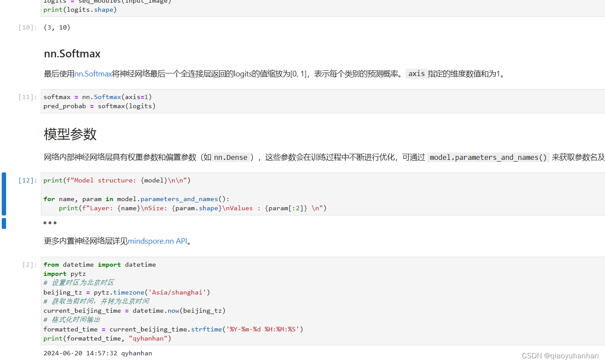Click the blue collapse bar beside cell 12 output
The image size is (605, 364).
tap(4, 223)
